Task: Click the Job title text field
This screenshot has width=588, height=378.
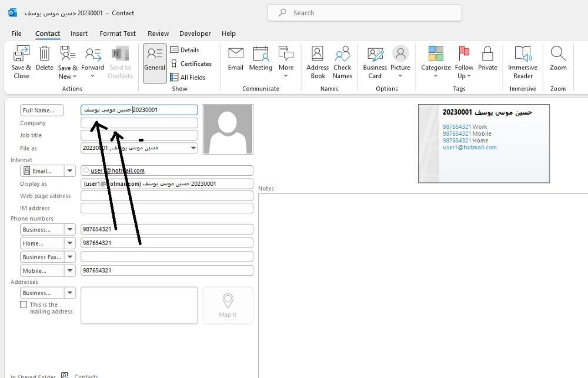Action: [139, 135]
